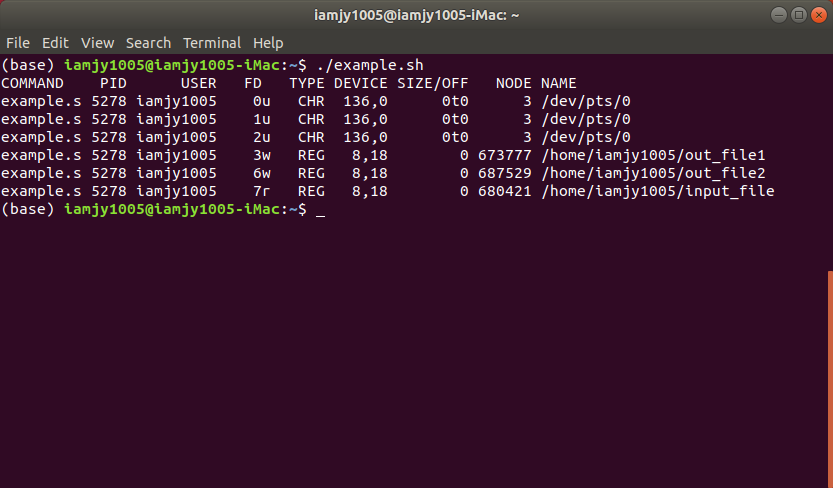Open the Edit menu

coord(55,42)
